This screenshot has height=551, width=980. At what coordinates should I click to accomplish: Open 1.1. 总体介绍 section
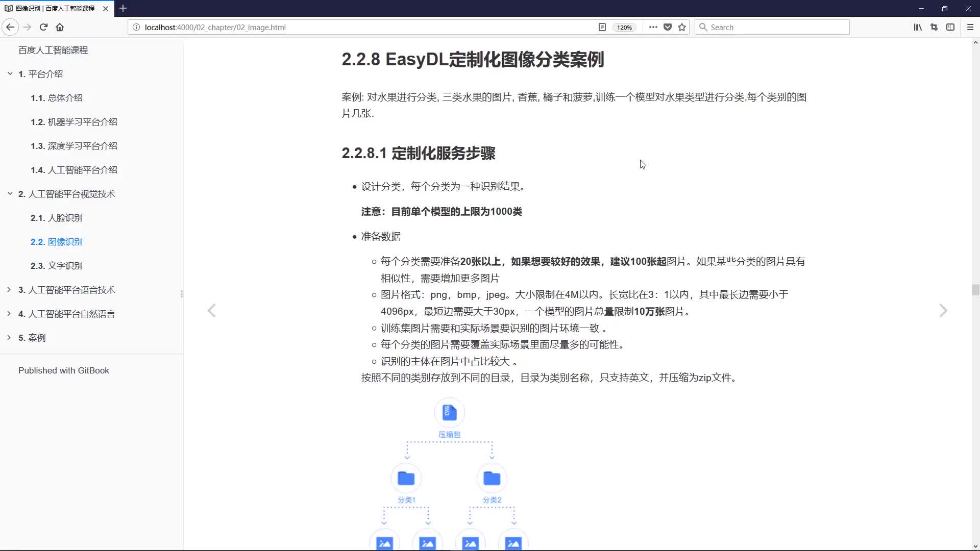pos(57,98)
